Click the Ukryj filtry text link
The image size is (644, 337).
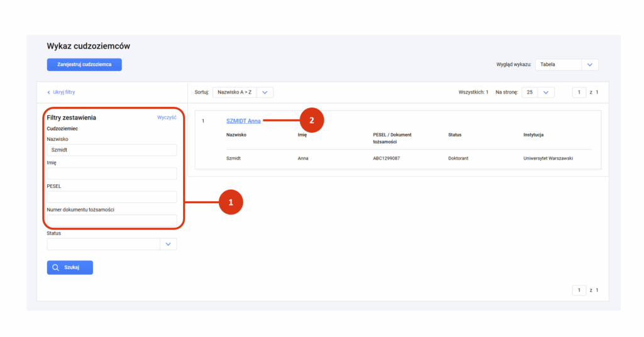(x=64, y=92)
